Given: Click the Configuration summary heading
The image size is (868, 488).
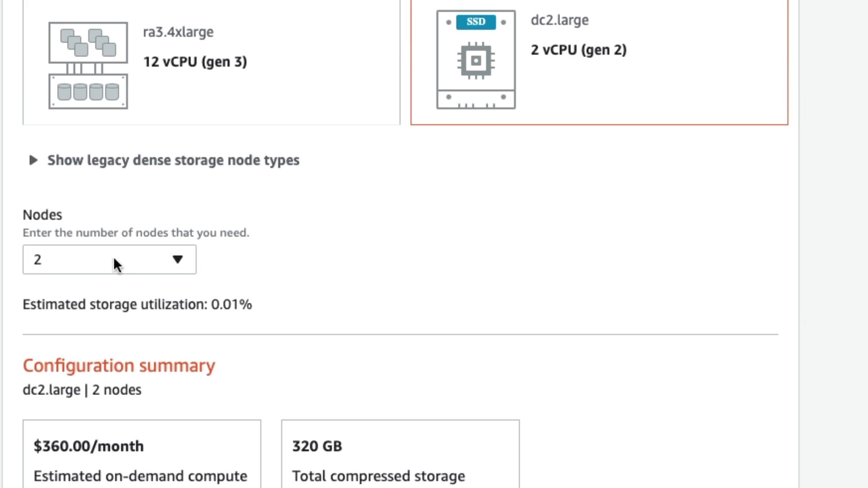Looking at the screenshot, I should point(119,366).
